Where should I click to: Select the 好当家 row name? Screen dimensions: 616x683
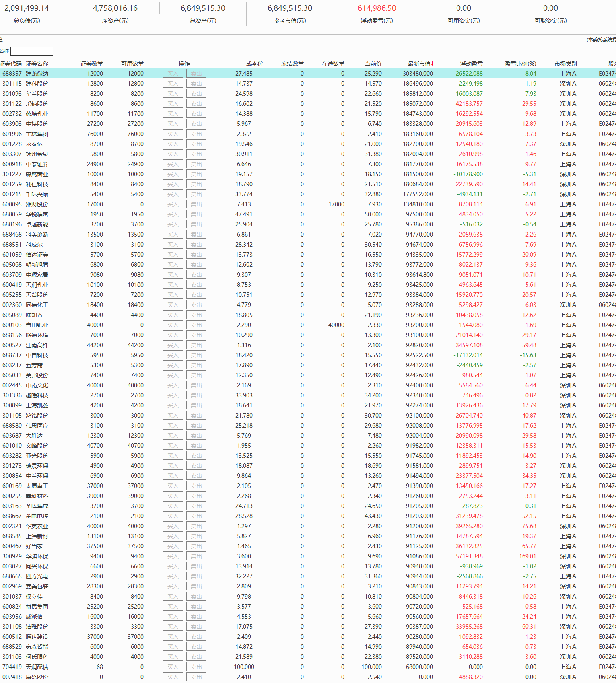34,546
